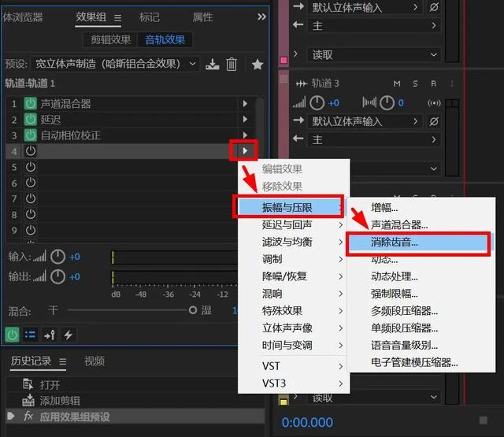
Task: Click pre-fader/post-fader routing icon
Action: pos(50,335)
